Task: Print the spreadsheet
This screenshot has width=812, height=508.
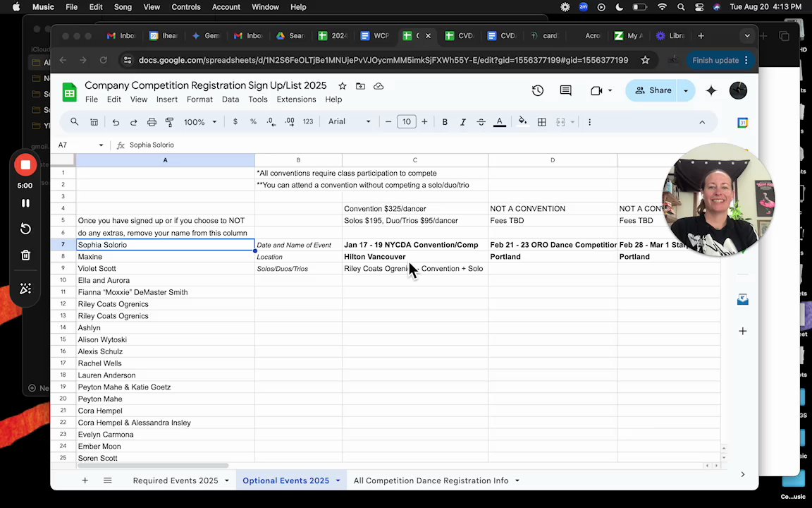Action: pyautogui.click(x=152, y=122)
